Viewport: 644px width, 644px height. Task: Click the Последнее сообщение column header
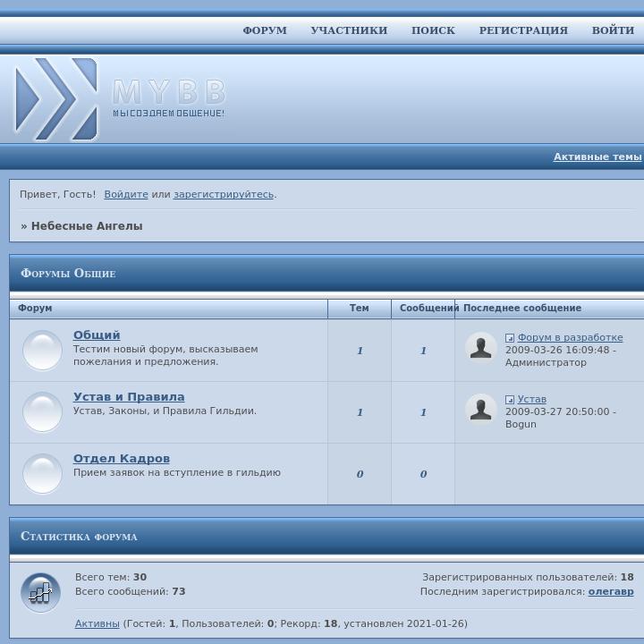pos(522,308)
